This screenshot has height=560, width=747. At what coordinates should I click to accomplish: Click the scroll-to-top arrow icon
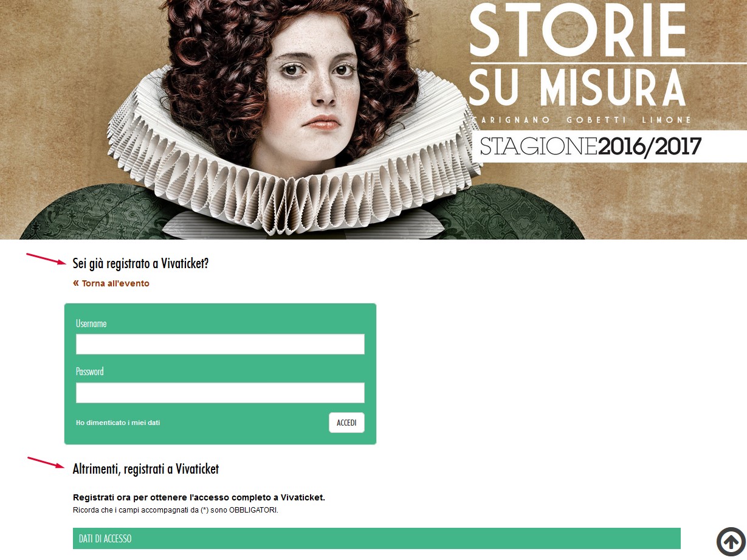(x=731, y=542)
